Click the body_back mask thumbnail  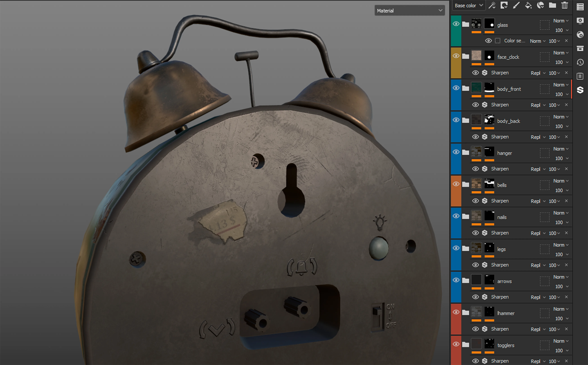pyautogui.click(x=489, y=120)
